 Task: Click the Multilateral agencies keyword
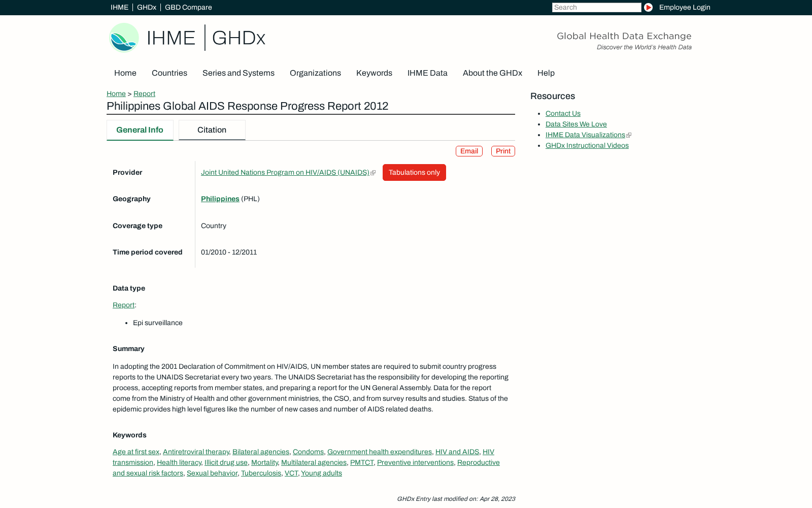click(x=314, y=463)
